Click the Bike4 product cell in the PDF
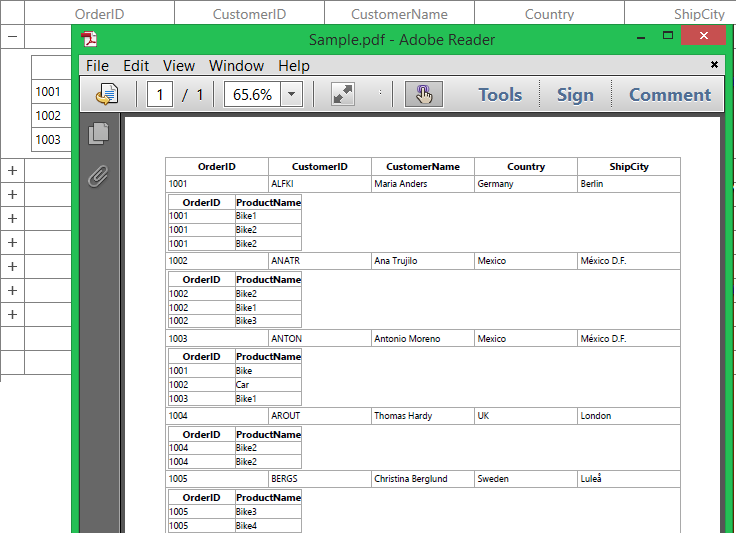This screenshot has height=533, width=736. click(268, 525)
